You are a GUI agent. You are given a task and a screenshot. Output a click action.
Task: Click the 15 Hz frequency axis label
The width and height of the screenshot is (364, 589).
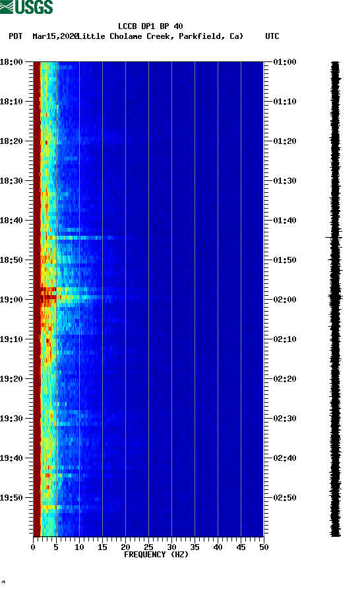[102, 547]
